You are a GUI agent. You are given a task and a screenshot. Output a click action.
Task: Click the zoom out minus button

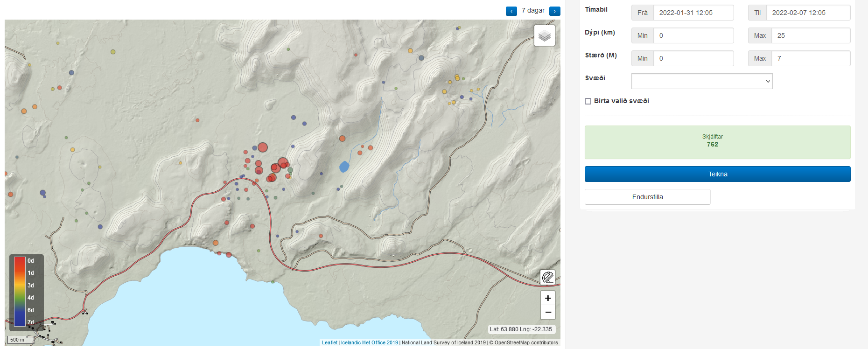[548, 312]
